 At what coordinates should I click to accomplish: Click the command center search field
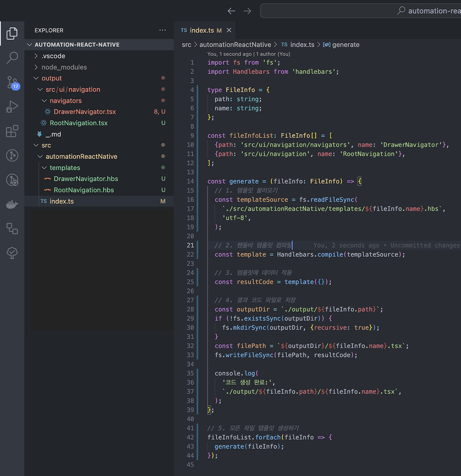tap(361, 11)
